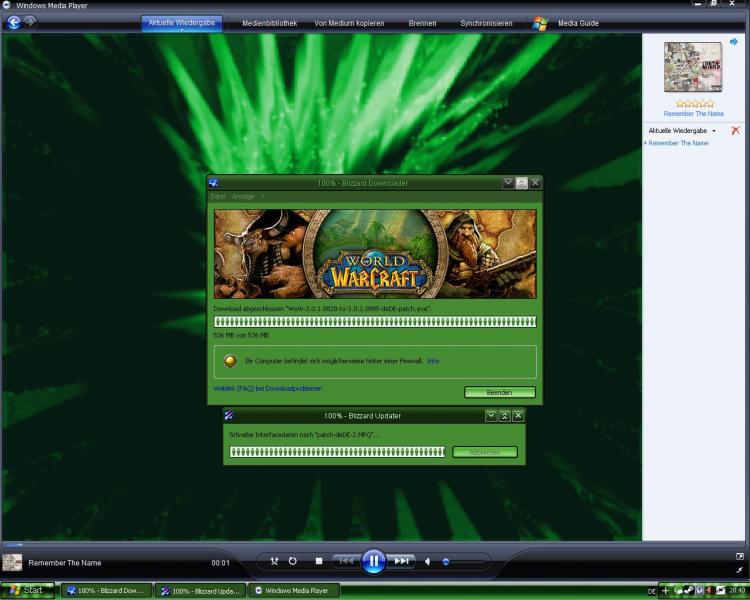This screenshot has width=750, height=600.
Task: Open the Datei menu in Blizzard Downloader
Action: point(218,197)
